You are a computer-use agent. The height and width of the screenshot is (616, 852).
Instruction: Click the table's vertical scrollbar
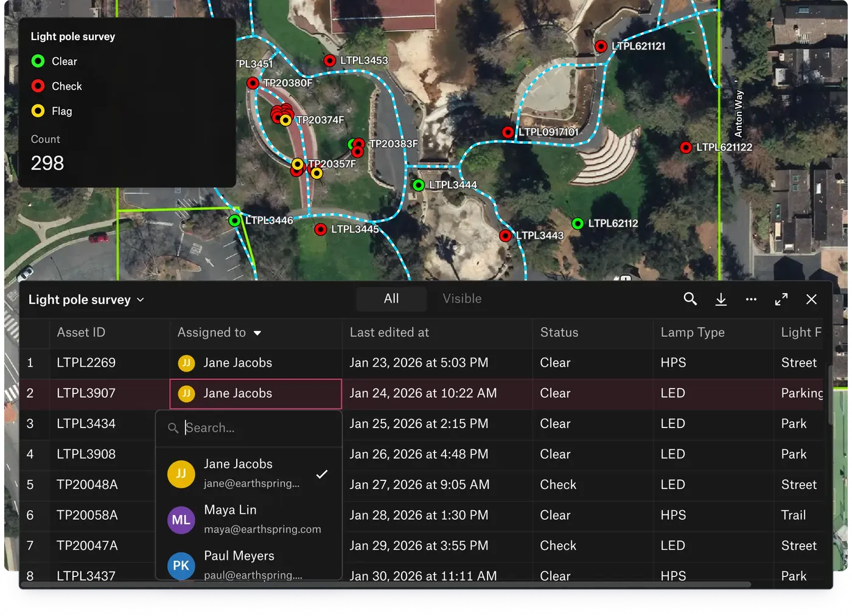pos(830,395)
